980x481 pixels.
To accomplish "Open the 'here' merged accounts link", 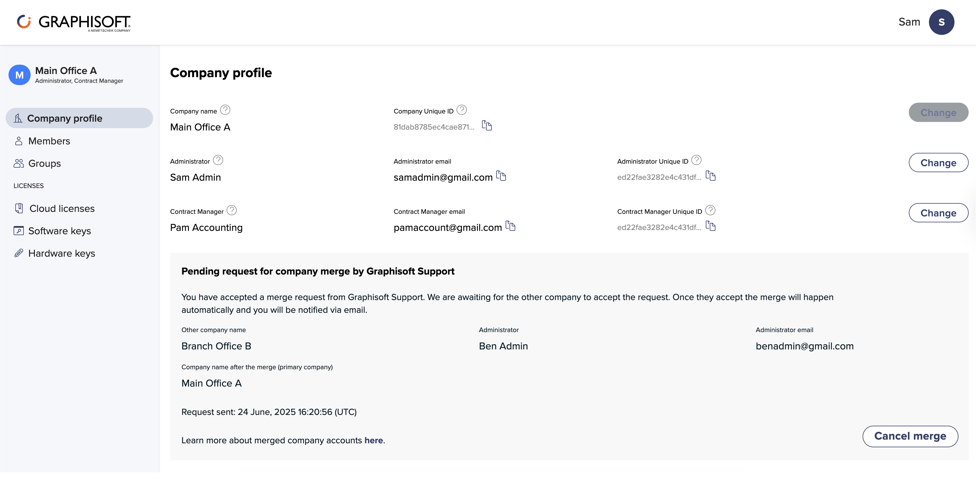I will point(373,440).
